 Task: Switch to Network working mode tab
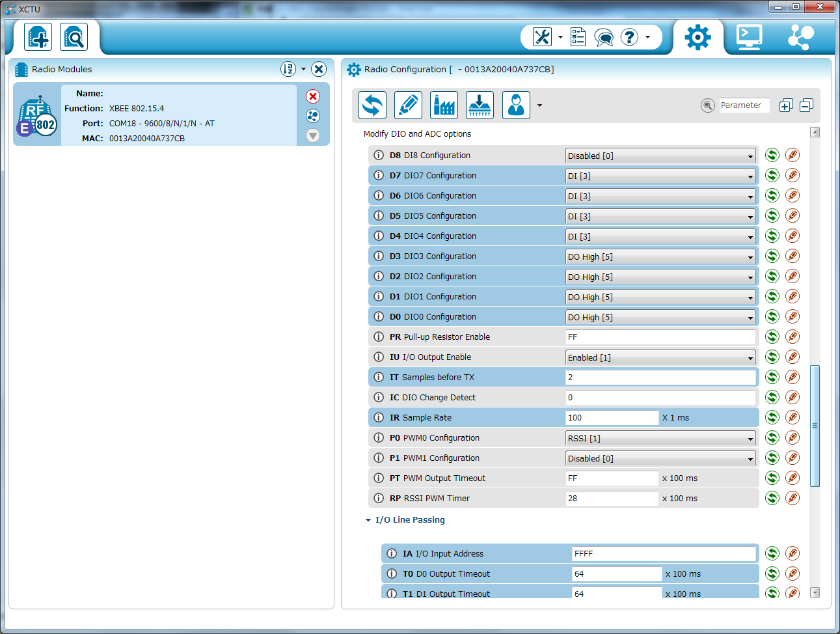tap(800, 37)
